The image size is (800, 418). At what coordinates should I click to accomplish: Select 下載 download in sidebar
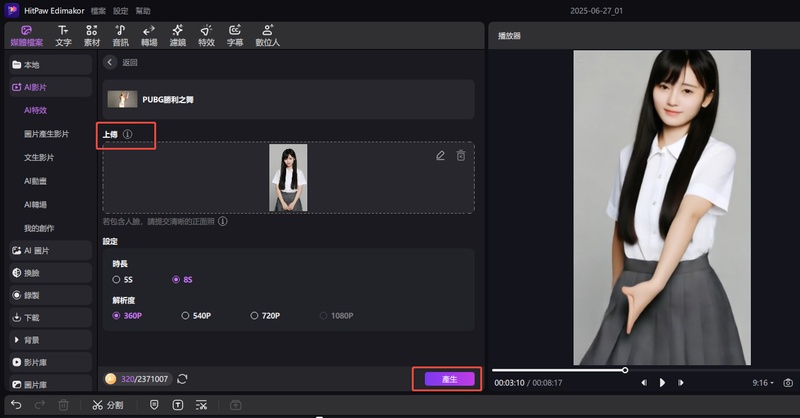pyautogui.click(x=51, y=317)
